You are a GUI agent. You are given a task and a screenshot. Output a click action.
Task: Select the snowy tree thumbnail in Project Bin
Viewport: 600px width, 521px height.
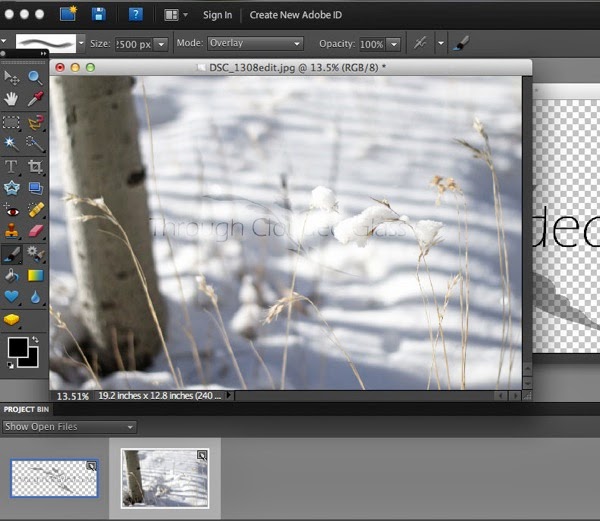click(x=165, y=477)
